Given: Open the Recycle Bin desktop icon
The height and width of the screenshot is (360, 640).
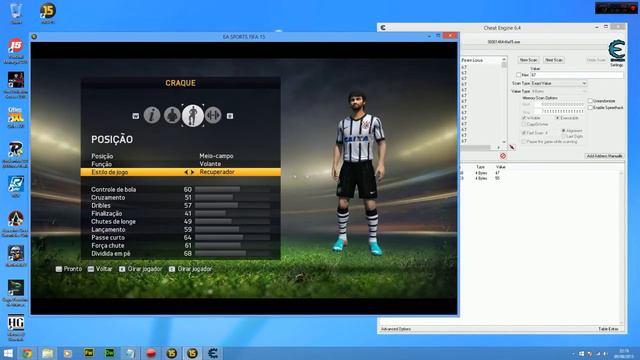Looking at the screenshot, I should pyautogui.click(x=16, y=13).
